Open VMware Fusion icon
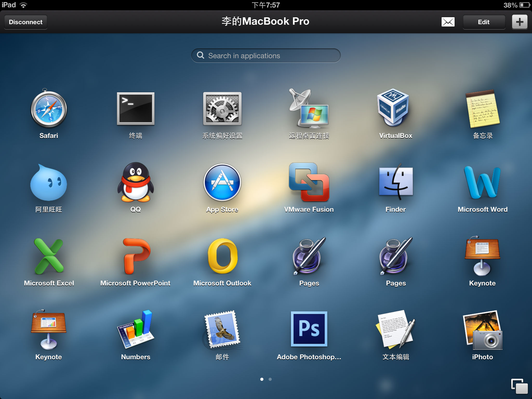Image resolution: width=532 pixels, height=399 pixels. 309,182
